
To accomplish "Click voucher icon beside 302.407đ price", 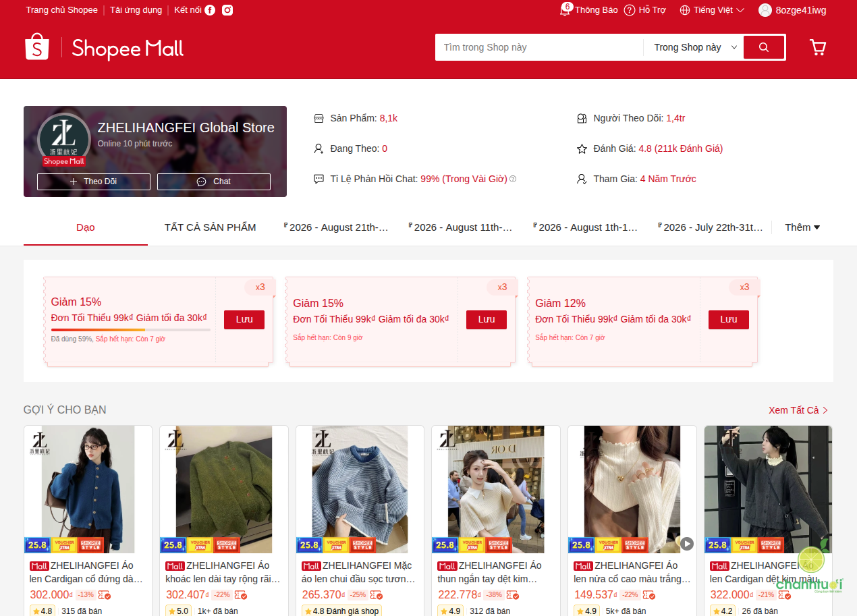I will pos(240,595).
